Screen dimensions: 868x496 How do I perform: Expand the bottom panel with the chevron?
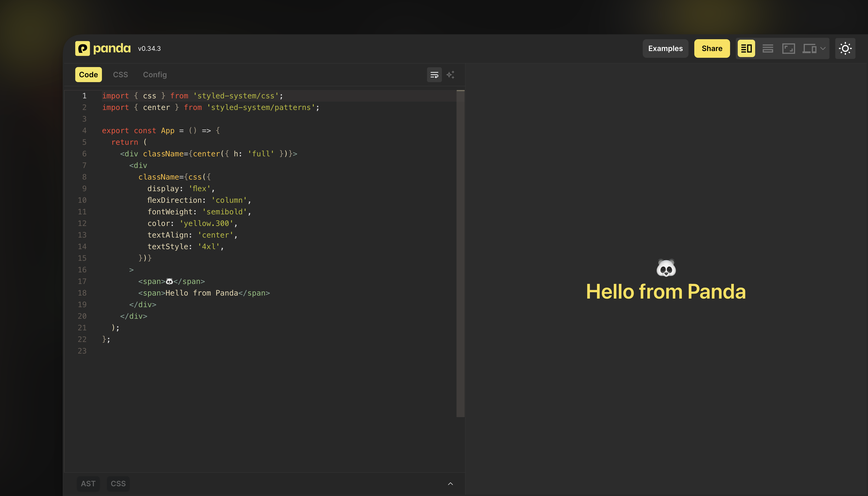pyautogui.click(x=450, y=484)
